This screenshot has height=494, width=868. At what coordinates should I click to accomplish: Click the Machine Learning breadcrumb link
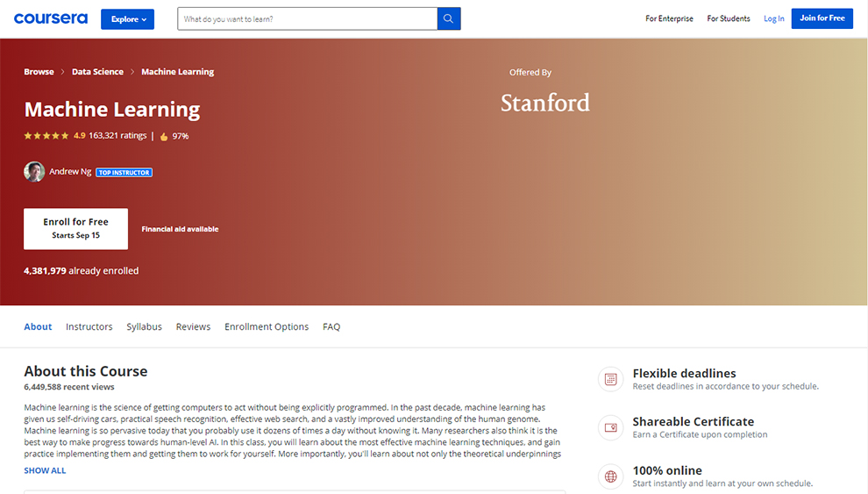[x=178, y=71]
